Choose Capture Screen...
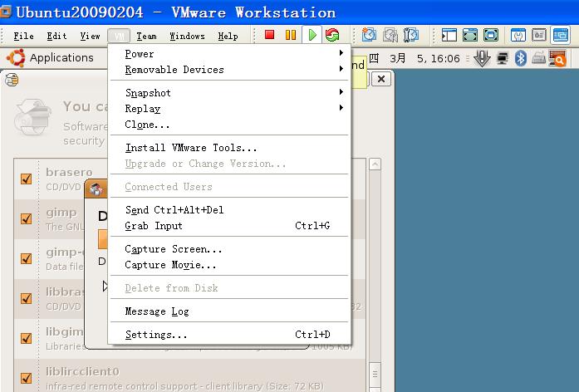 point(229,249)
